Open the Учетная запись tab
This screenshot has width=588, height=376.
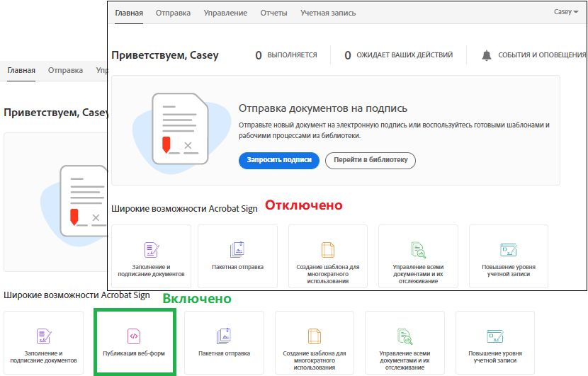(328, 13)
